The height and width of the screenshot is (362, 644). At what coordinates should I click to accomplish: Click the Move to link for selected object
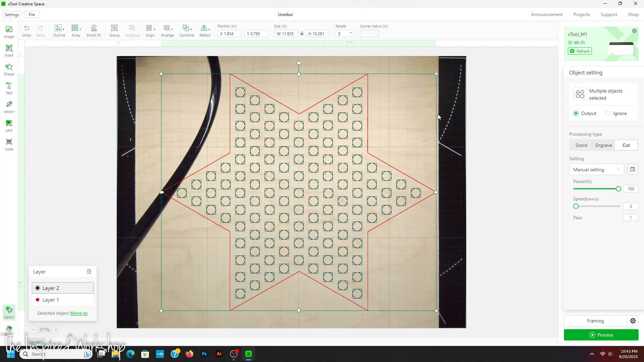coord(79,313)
